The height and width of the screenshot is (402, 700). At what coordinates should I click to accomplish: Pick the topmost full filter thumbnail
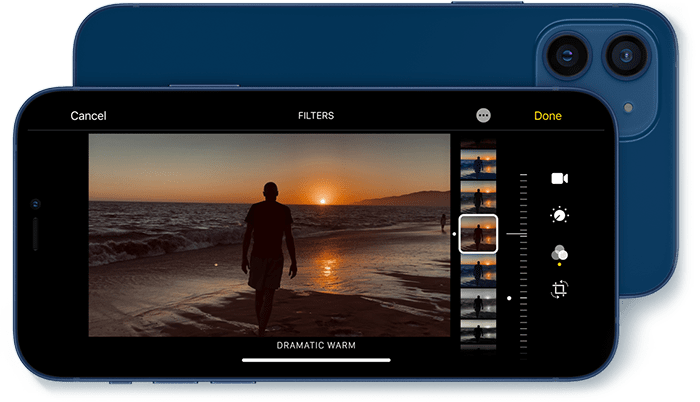[478, 164]
